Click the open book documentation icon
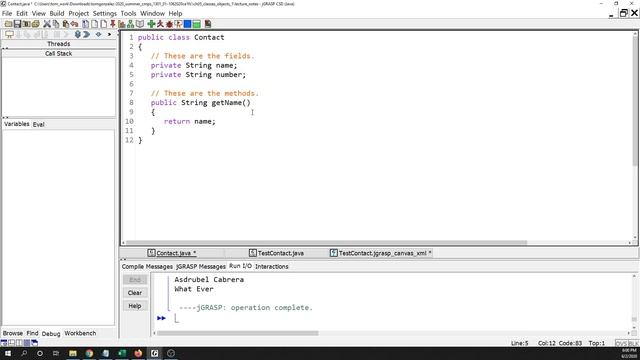640x360 pixels. click(x=140, y=24)
